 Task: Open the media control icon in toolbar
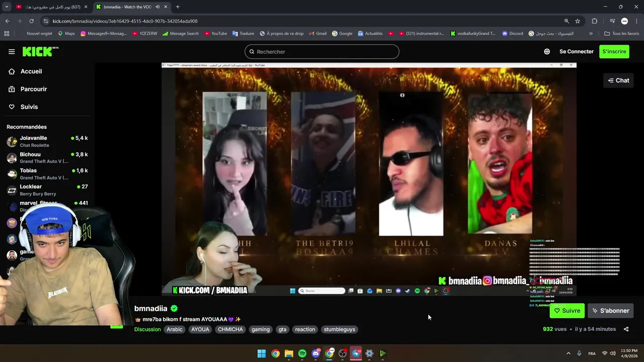612,21
